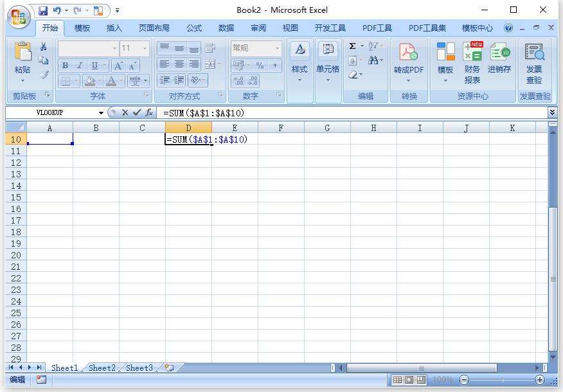
Task: Increase indent
Action: click(179, 80)
